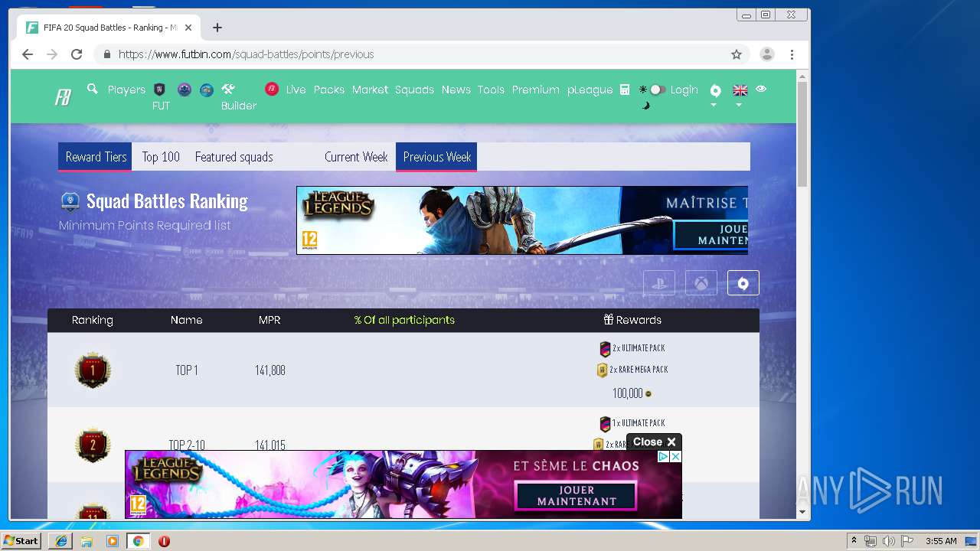Click the page scrollbar down arrow

(802, 512)
